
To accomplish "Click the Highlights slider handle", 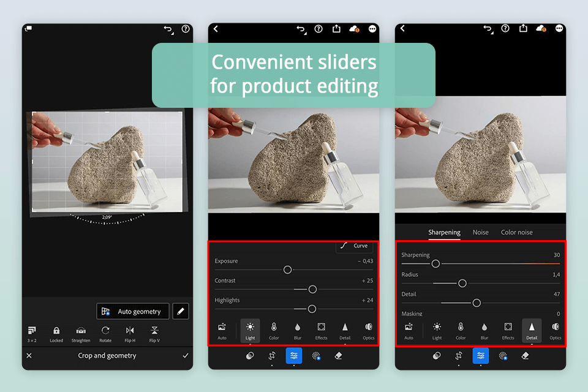I will [x=312, y=309].
